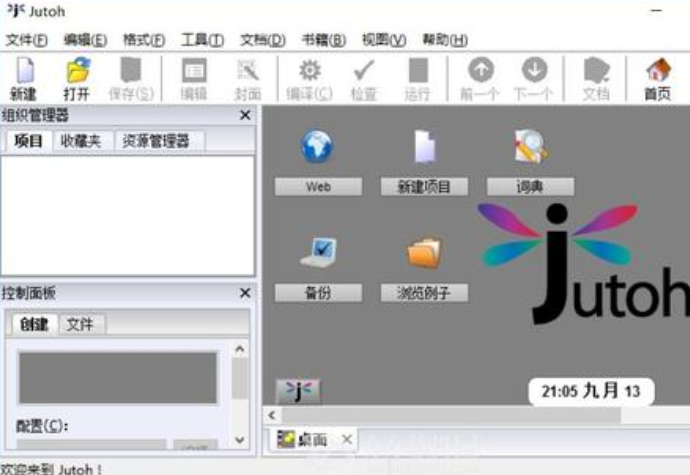Click the orange examples folder icon
The width and height of the screenshot is (690, 475).
tap(424, 252)
